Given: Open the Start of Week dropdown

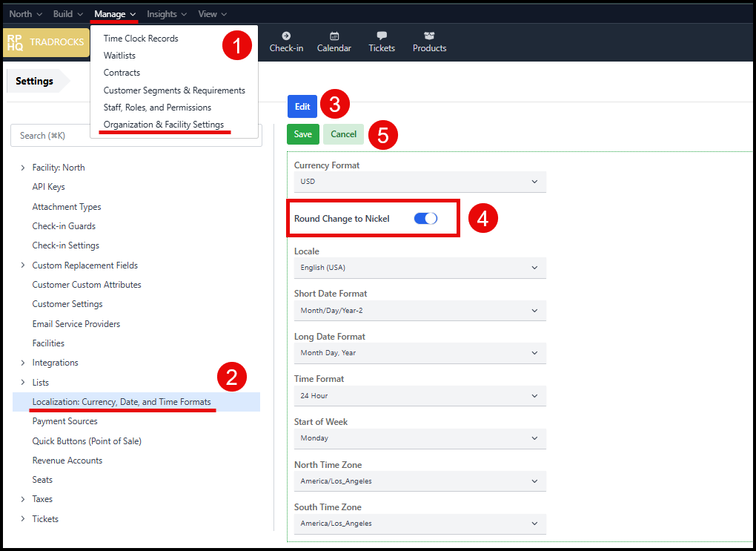Looking at the screenshot, I should (420, 438).
